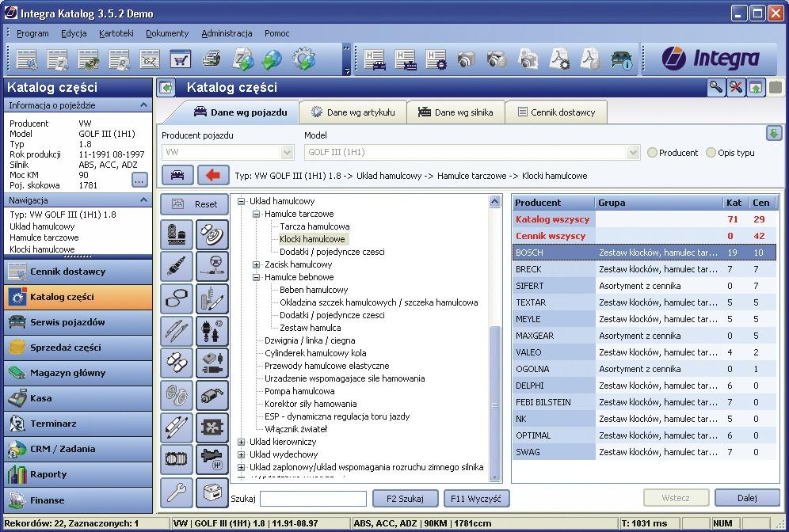Viewport: 789px width, 532px height.
Task: Click the first camera toolbar icon
Action: point(467,59)
